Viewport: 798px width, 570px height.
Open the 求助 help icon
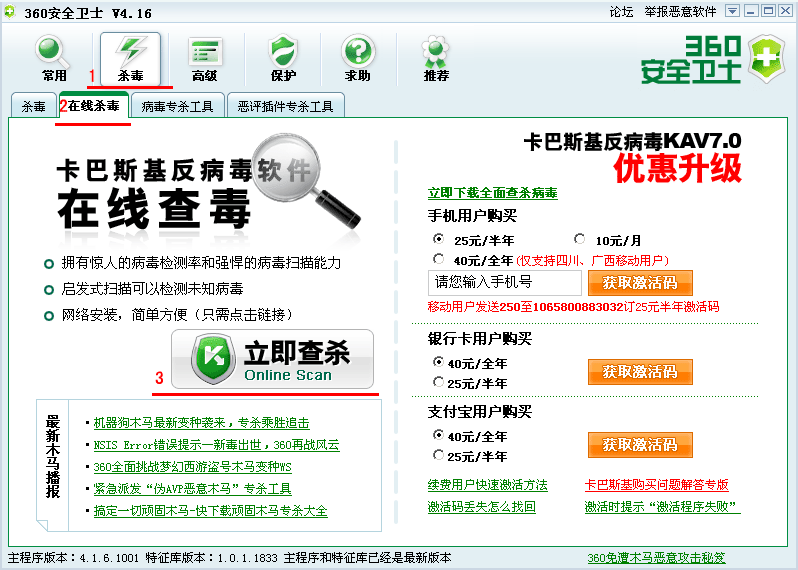(357, 59)
